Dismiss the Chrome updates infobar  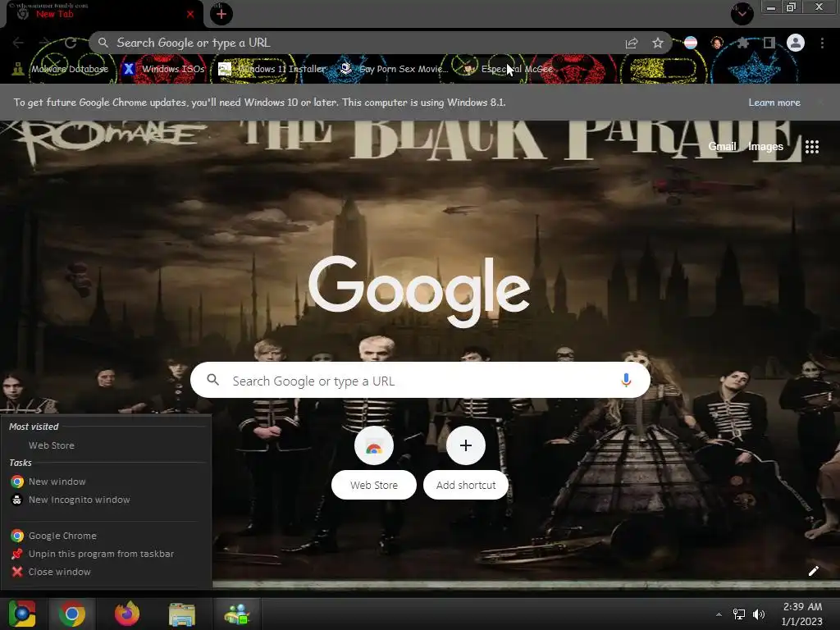821,103
